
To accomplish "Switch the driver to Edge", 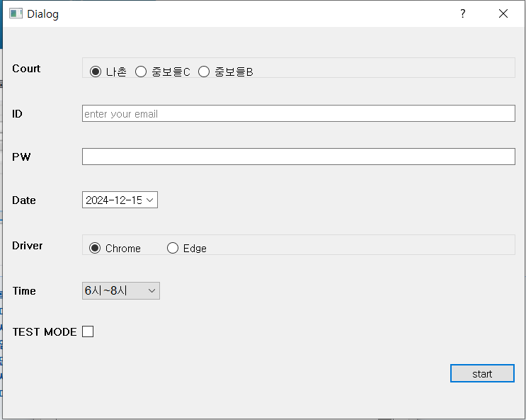I will coord(173,248).
